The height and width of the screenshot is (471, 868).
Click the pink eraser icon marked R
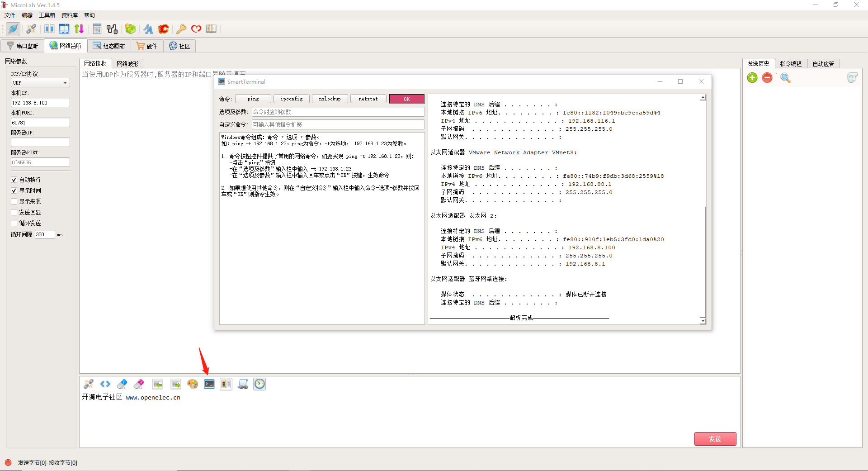click(139, 384)
